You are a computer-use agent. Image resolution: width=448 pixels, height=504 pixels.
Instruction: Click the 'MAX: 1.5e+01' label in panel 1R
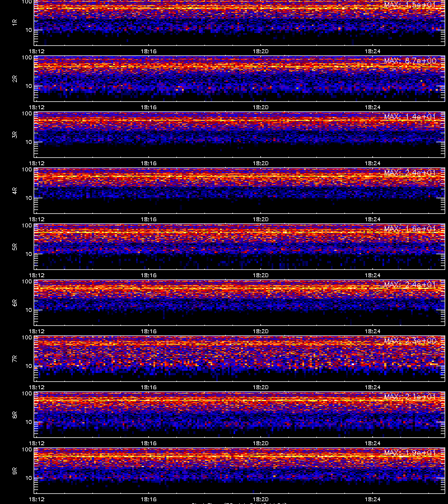[410, 4]
